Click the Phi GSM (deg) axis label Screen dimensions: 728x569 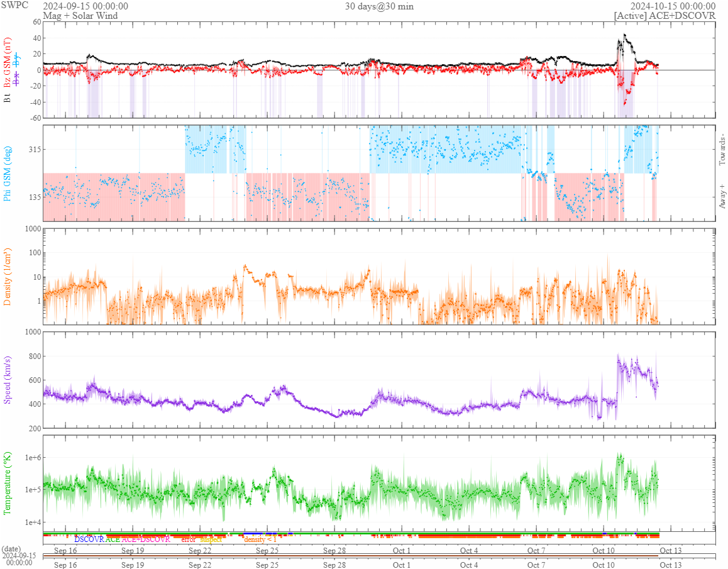[8, 173]
